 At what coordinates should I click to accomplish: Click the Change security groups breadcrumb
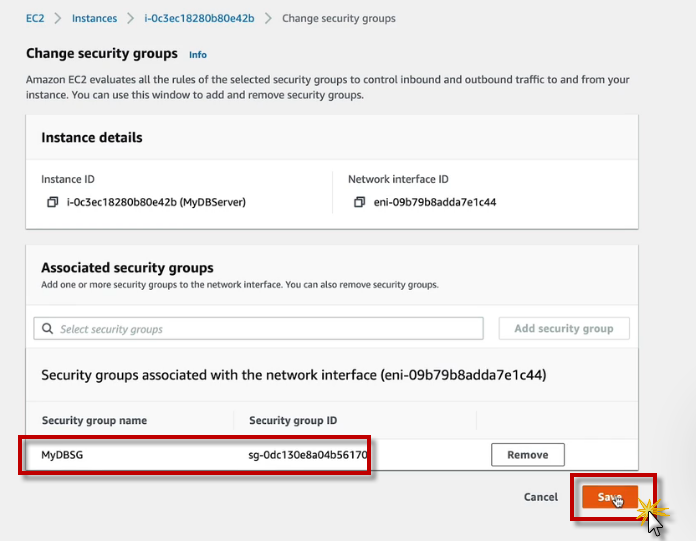tap(338, 18)
